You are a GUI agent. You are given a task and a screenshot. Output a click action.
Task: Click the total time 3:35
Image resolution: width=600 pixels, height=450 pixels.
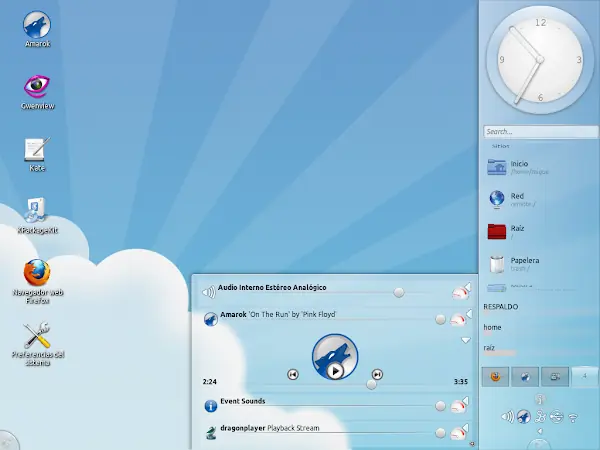click(461, 382)
